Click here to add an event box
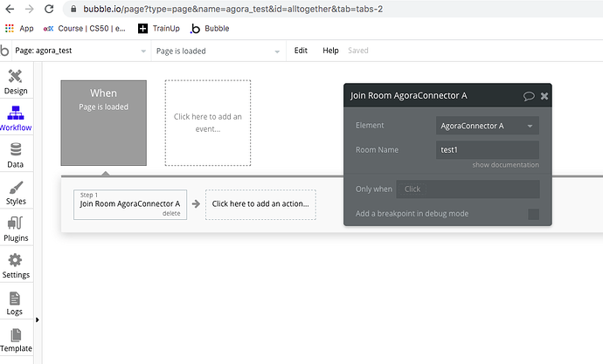The image size is (603, 364). tap(208, 123)
